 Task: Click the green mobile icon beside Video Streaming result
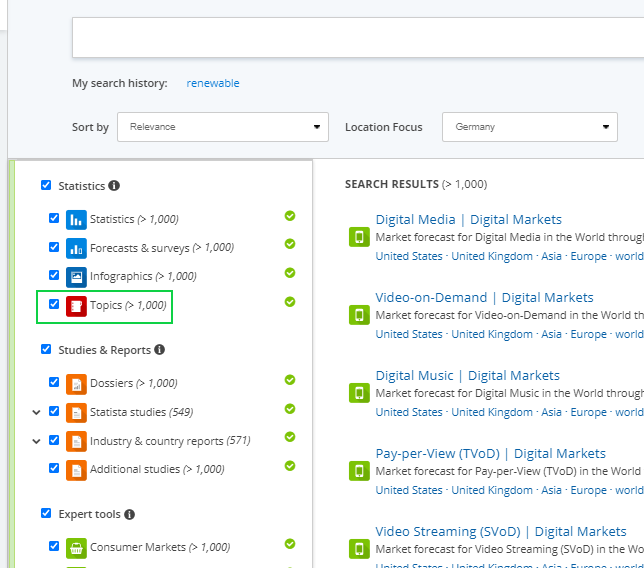coord(359,549)
